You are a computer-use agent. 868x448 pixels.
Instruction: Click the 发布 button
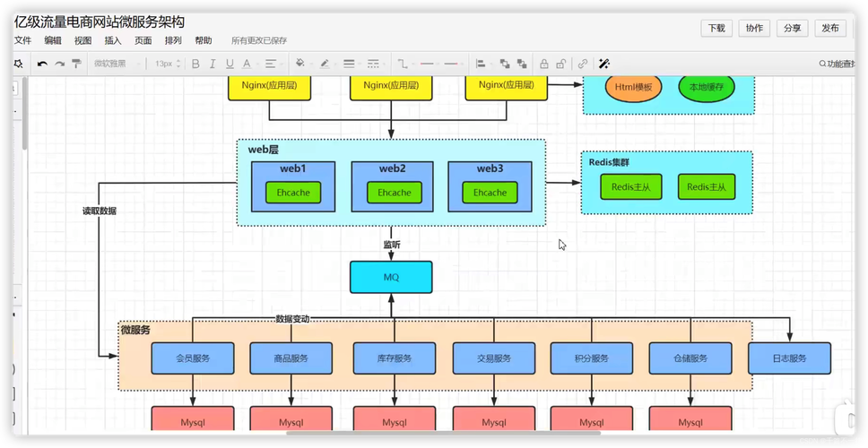tap(829, 28)
